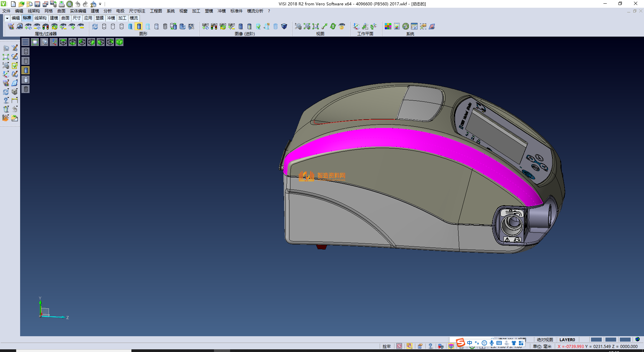Click the Undo arrow icon
This screenshot has width=644, height=352.
click(78, 4)
